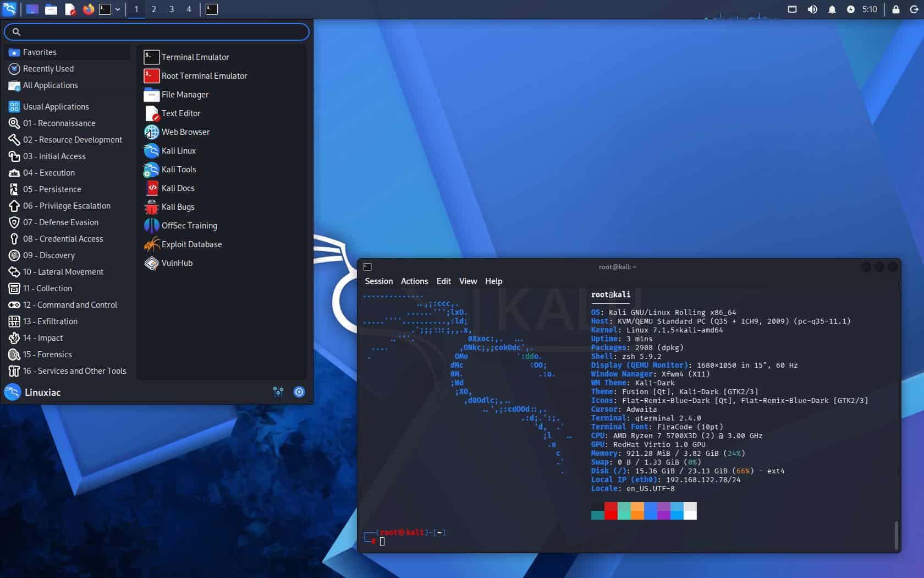
Task: Launch Firefox from the top panel
Action: click(88, 9)
